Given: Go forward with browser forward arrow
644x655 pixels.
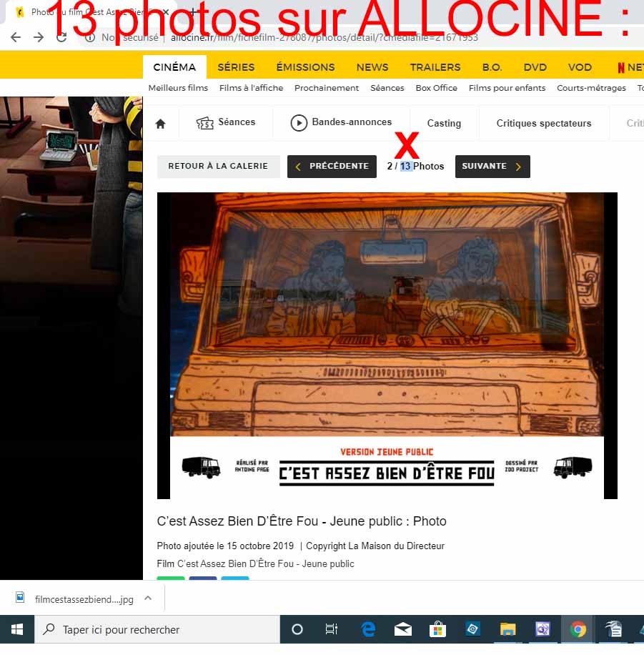Looking at the screenshot, I should point(39,38).
